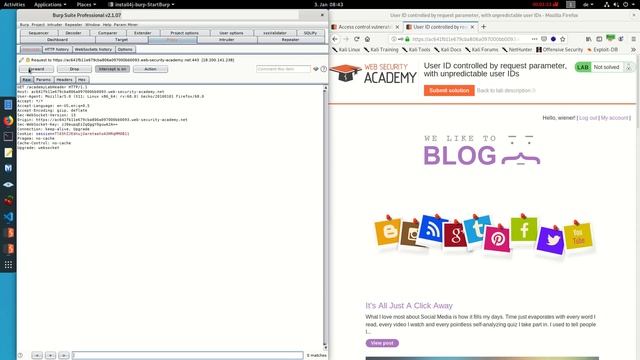Click the next match '>' search button
The height and width of the screenshot is (360, 640).
click(x=64, y=355)
